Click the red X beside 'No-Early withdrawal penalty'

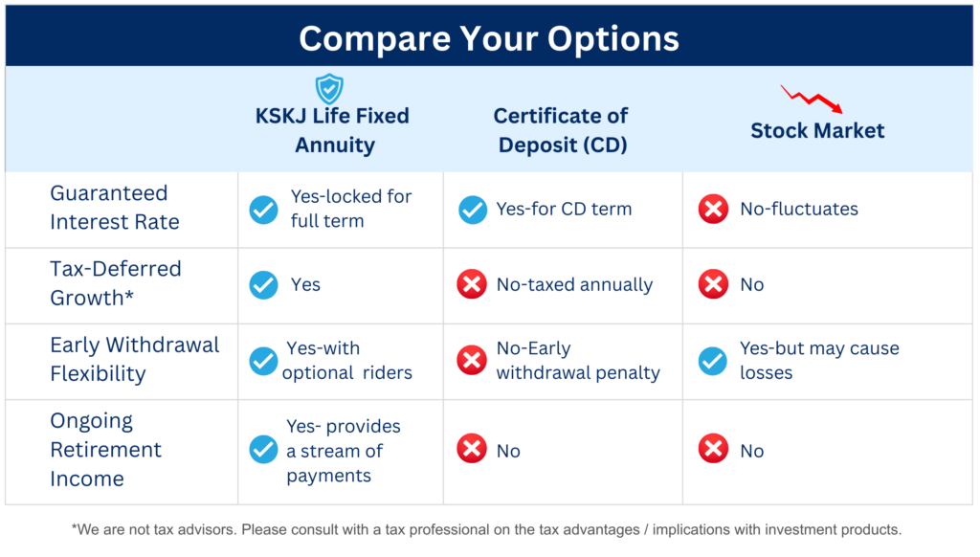click(x=472, y=360)
